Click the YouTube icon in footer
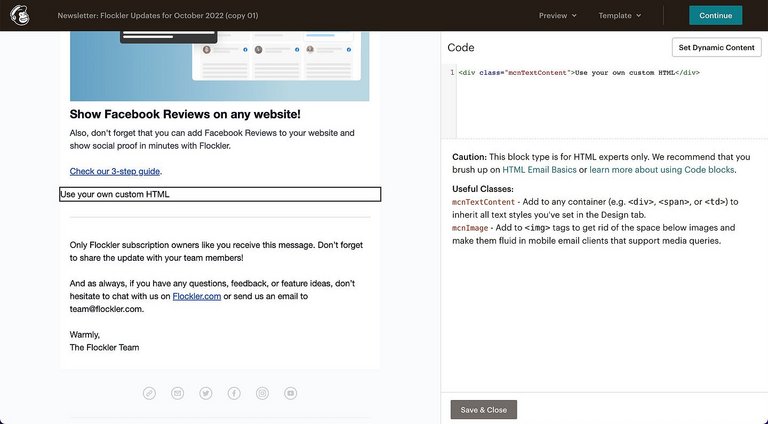This screenshot has height=424, width=768. click(x=290, y=393)
